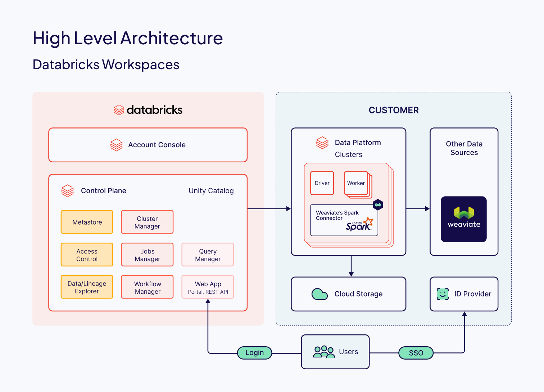Click the 'Databricks Workspaces' subtitle
Image resolution: width=544 pixels, height=392 pixels.
[106, 65]
